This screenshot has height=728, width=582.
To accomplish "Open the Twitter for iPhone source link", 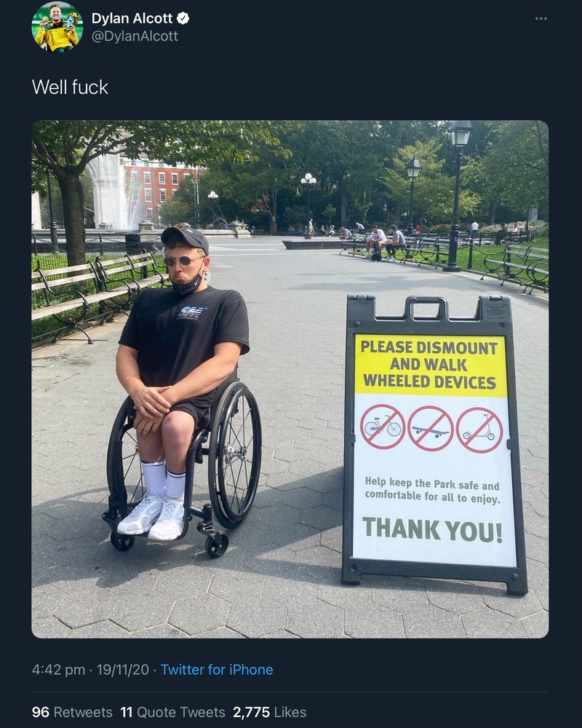I will (x=217, y=670).
